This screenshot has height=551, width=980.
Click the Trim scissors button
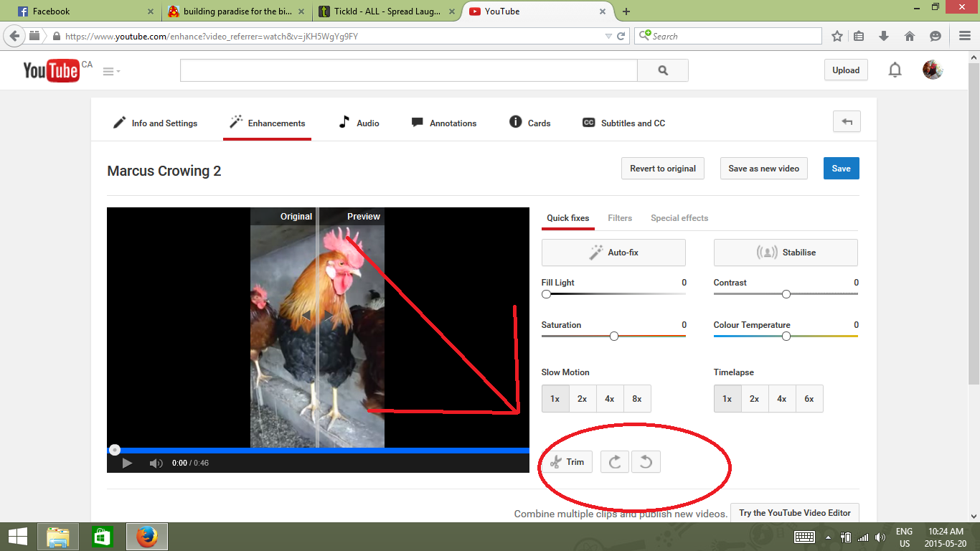point(567,462)
